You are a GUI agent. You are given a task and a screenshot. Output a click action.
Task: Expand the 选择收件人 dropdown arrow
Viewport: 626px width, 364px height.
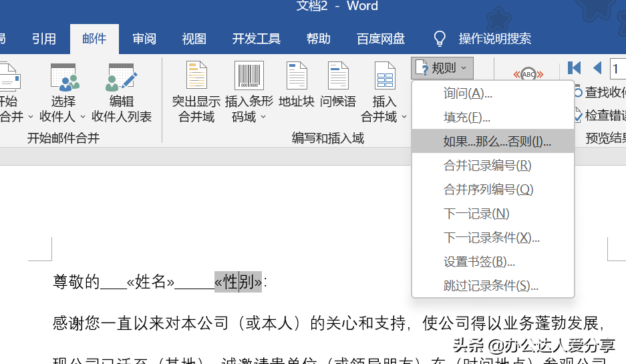pyautogui.click(x=83, y=117)
